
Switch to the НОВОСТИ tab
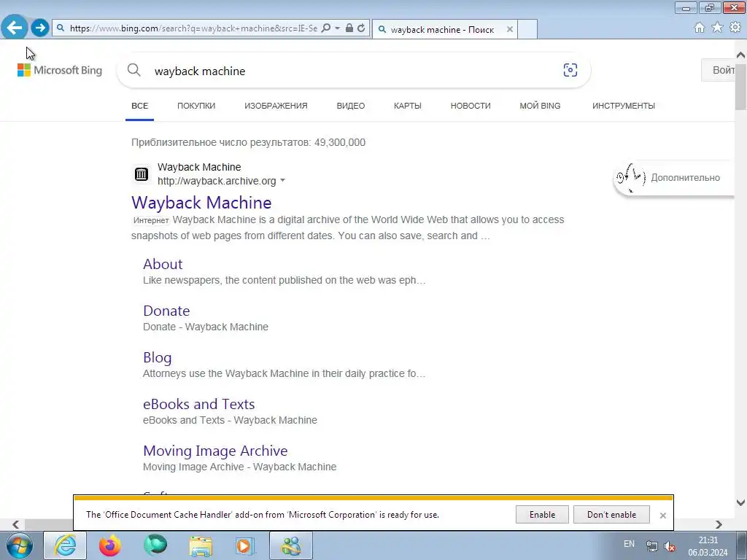(x=471, y=106)
